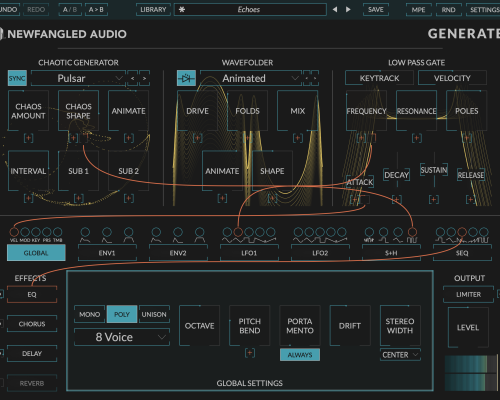
Task: Add modulation to Animate generator plus icon
Action: tap(129, 138)
